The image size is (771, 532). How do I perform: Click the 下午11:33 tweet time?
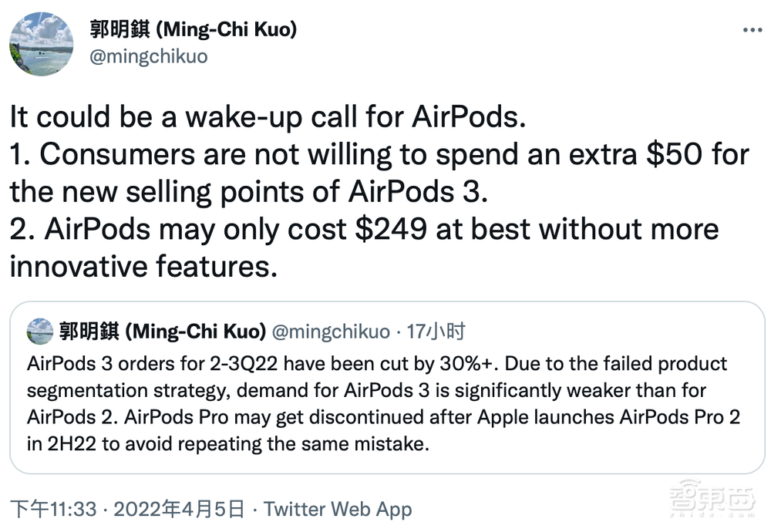pyautogui.click(x=53, y=510)
